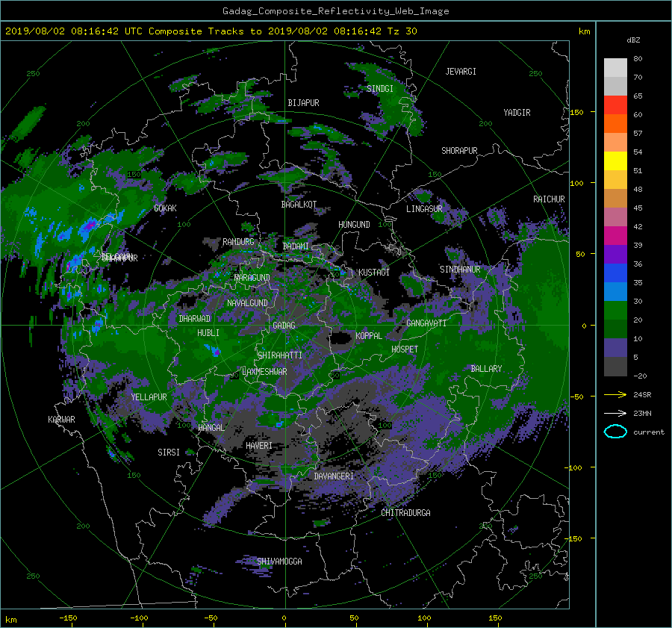Click the HANGAL city label
Viewport: 672px width, 628px height.
click(211, 428)
